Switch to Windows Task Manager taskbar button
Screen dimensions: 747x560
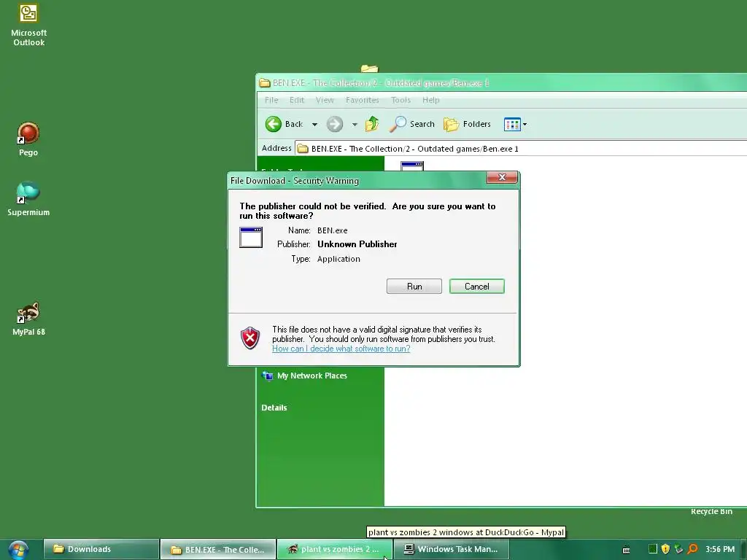[451, 549]
